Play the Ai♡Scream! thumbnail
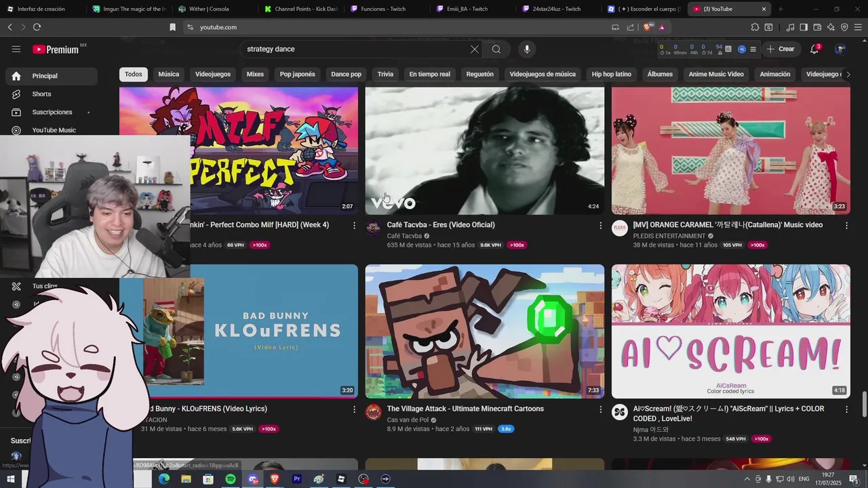Viewport: 868px width, 488px height. [x=731, y=331]
